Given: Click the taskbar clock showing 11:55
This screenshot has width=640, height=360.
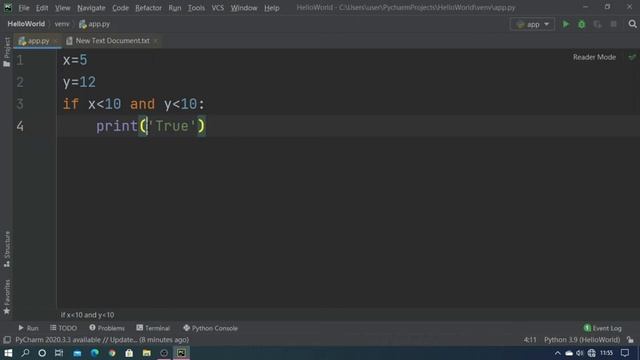Looking at the screenshot, I should tap(606, 353).
